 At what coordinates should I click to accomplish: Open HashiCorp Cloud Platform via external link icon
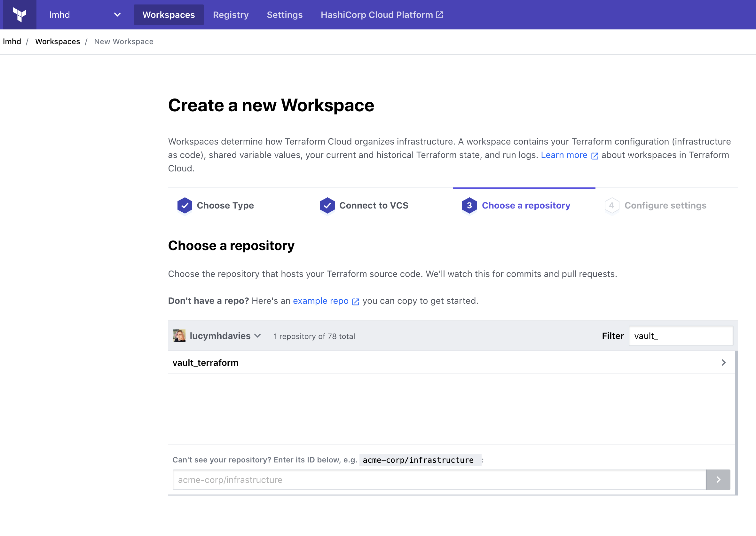(439, 14)
